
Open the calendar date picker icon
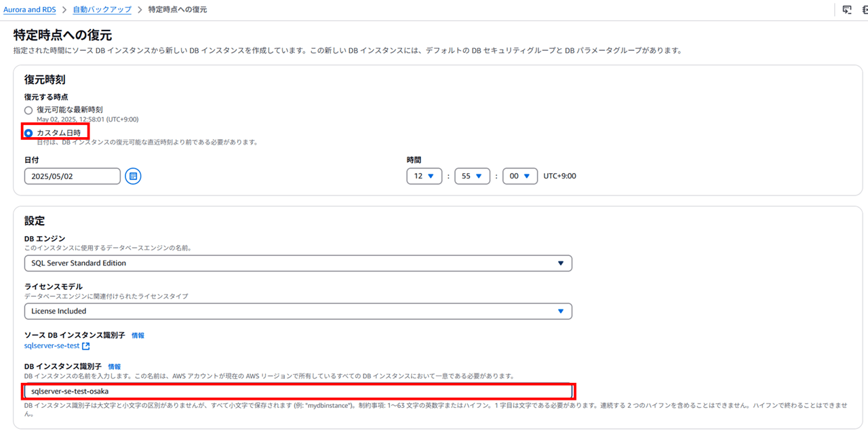134,176
